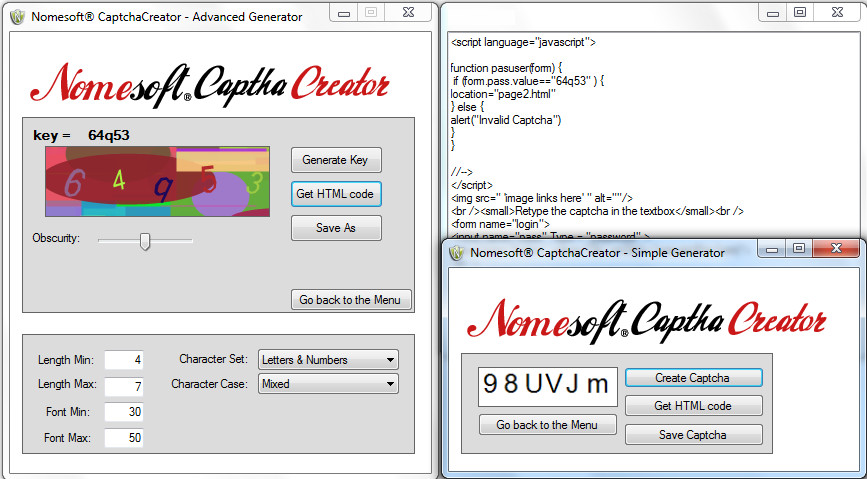Focus the Length Min field

124,360
